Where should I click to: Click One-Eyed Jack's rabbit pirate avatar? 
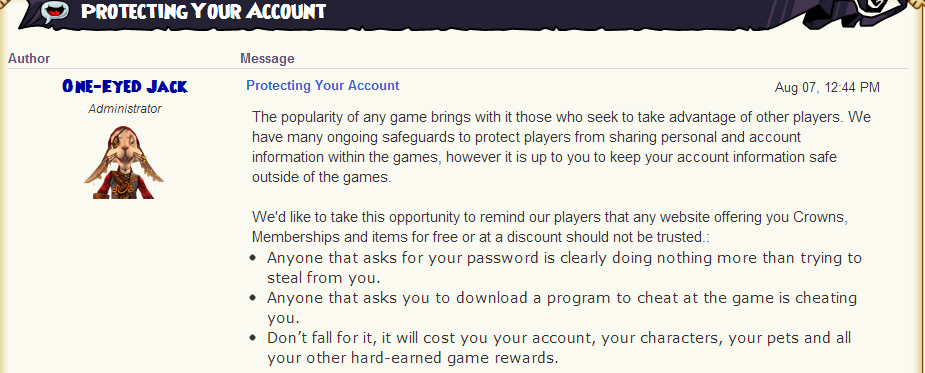click(x=124, y=162)
